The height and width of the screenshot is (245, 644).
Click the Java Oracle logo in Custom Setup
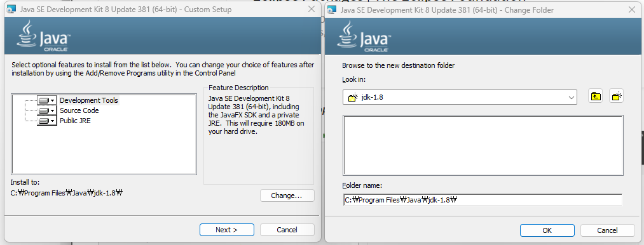[44, 36]
